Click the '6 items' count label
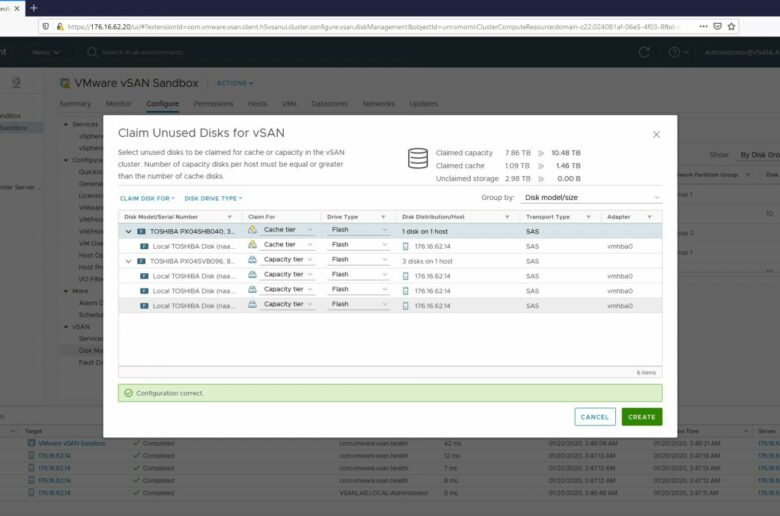The width and height of the screenshot is (780, 516). (x=646, y=373)
